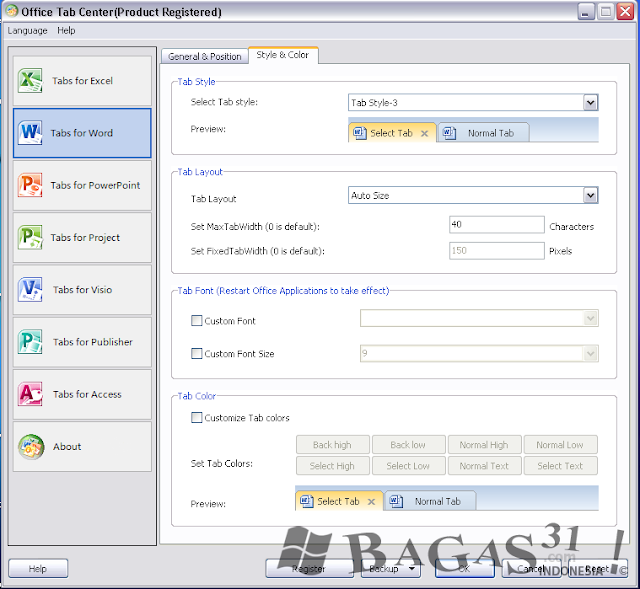Click the Word icon in the sidebar

point(30,133)
